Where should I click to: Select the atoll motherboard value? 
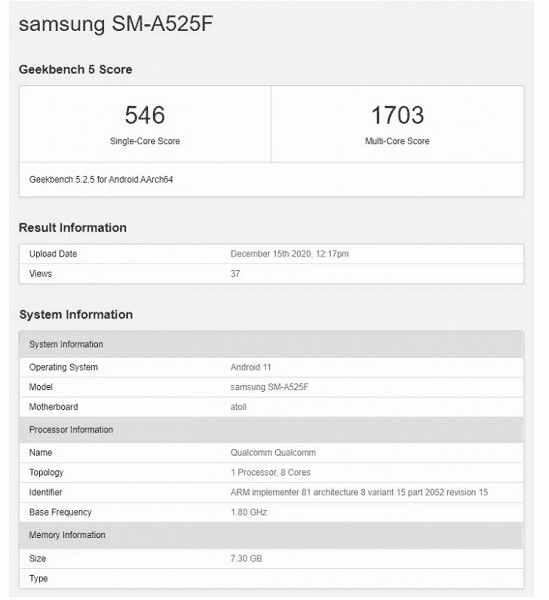238,407
